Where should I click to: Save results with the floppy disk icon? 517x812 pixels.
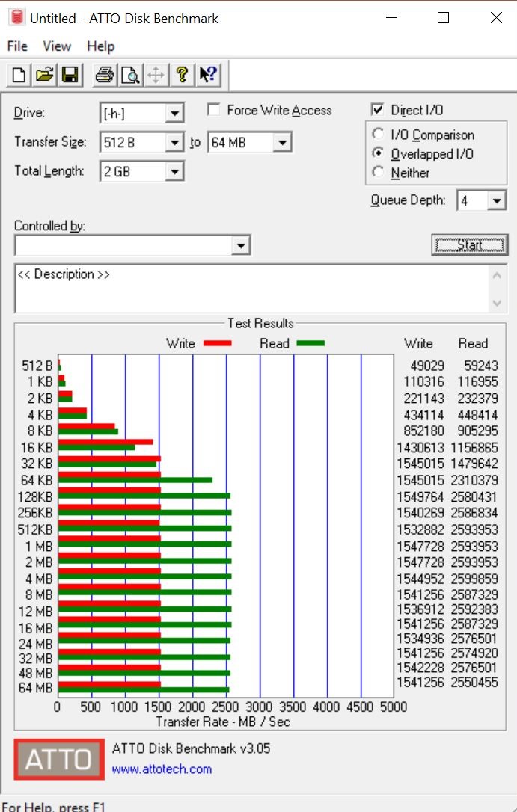coord(70,75)
